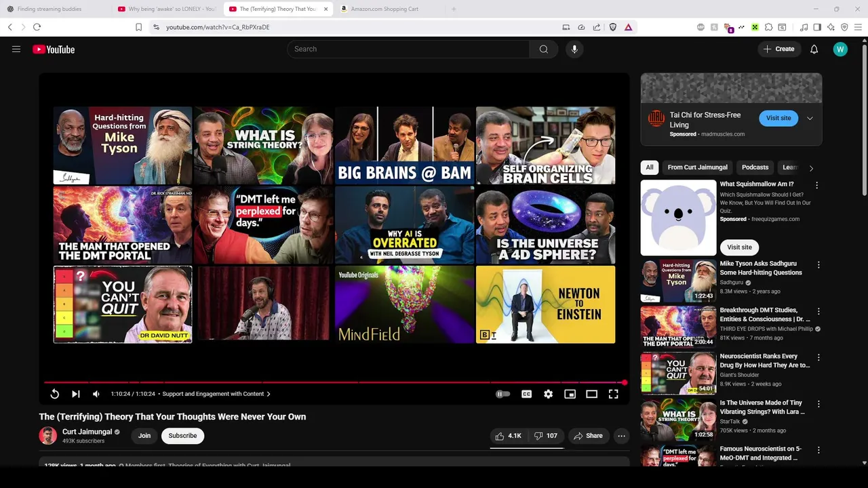Go to the YouTube home logo
This screenshot has height=488, width=868.
pyautogui.click(x=54, y=49)
